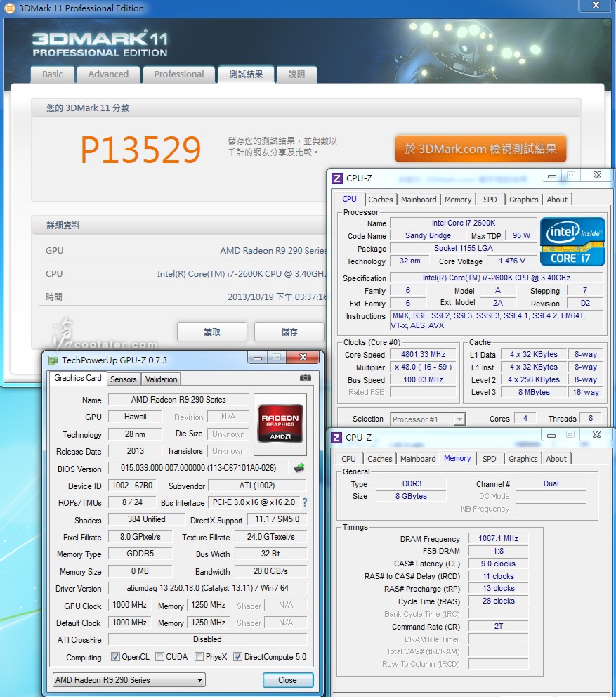
Task: Select the Graphics Card tab in GPU-Z
Action: click(78, 378)
